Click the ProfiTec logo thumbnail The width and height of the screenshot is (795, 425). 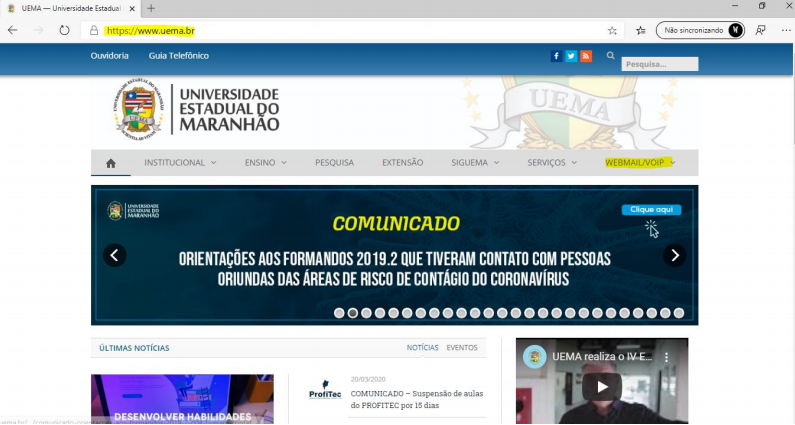point(325,389)
